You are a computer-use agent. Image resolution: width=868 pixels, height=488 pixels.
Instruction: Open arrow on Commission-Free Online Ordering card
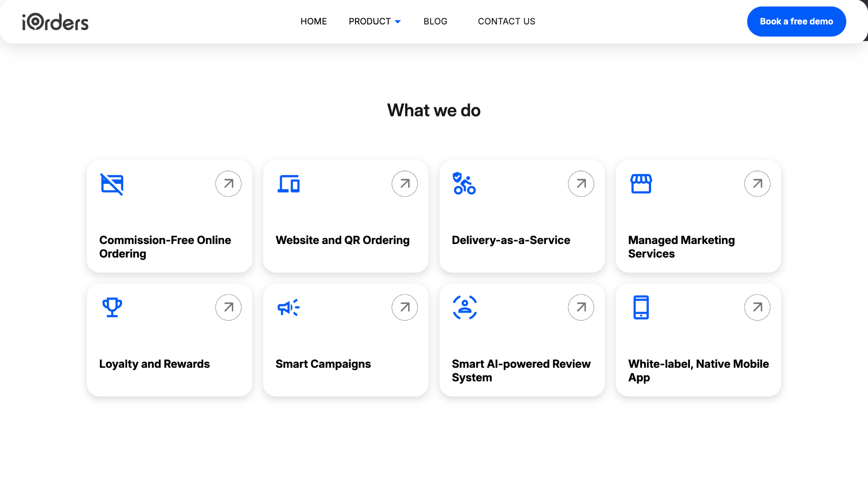[228, 184]
